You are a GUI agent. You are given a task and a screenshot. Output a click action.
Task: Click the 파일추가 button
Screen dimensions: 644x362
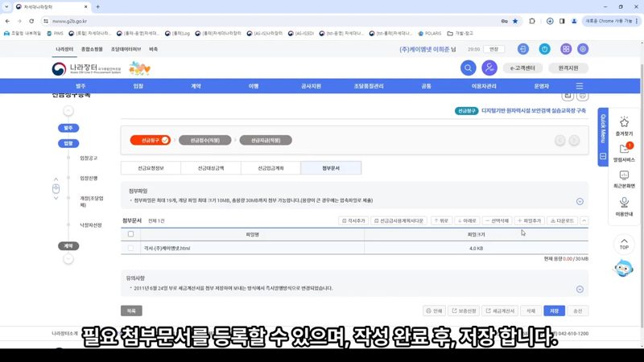[x=530, y=220]
